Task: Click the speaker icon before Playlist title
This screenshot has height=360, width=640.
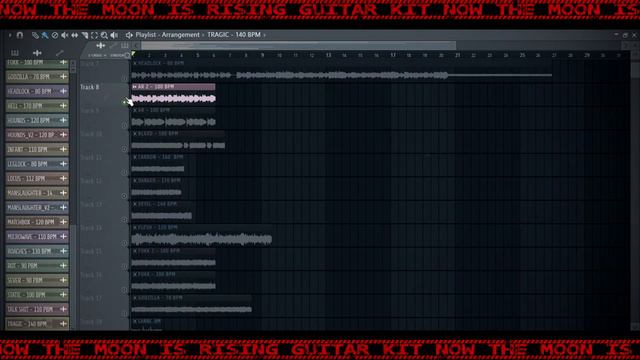Action: point(129,35)
